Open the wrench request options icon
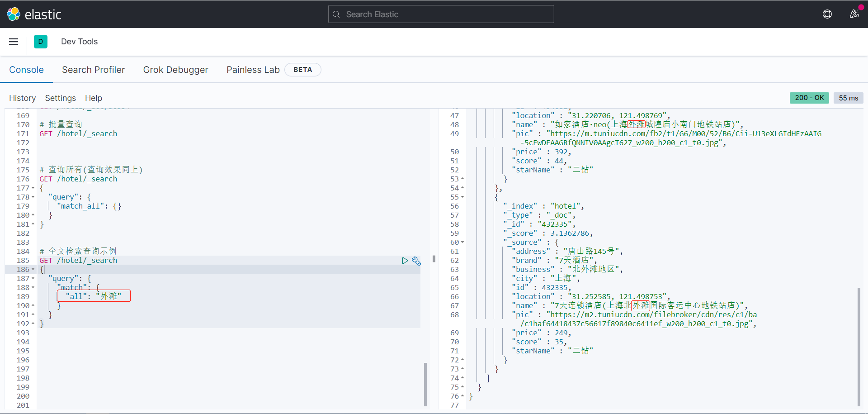The image size is (868, 414). (x=416, y=261)
